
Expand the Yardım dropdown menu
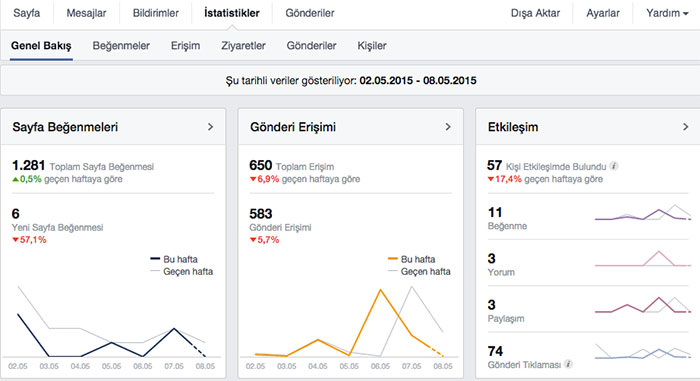coord(667,13)
